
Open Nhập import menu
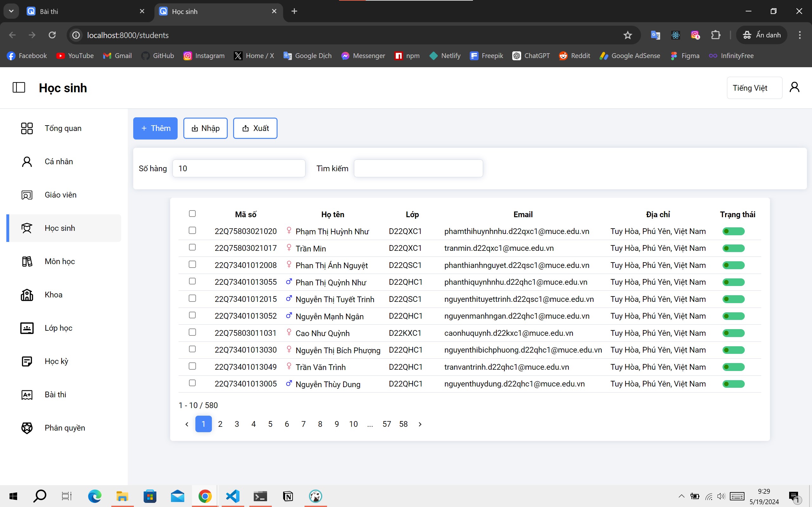click(x=206, y=128)
